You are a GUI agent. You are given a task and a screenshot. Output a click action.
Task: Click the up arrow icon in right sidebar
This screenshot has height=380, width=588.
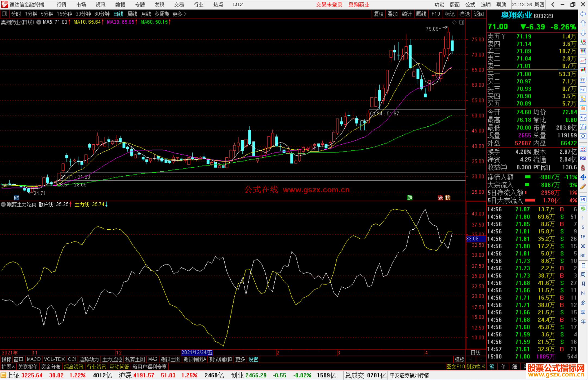click(x=583, y=23)
